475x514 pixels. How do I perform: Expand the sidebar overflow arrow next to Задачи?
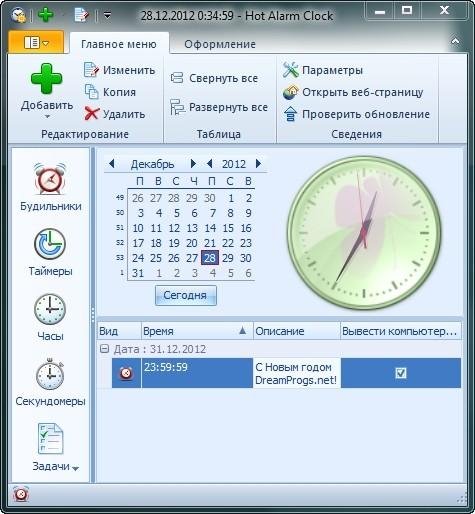76,468
